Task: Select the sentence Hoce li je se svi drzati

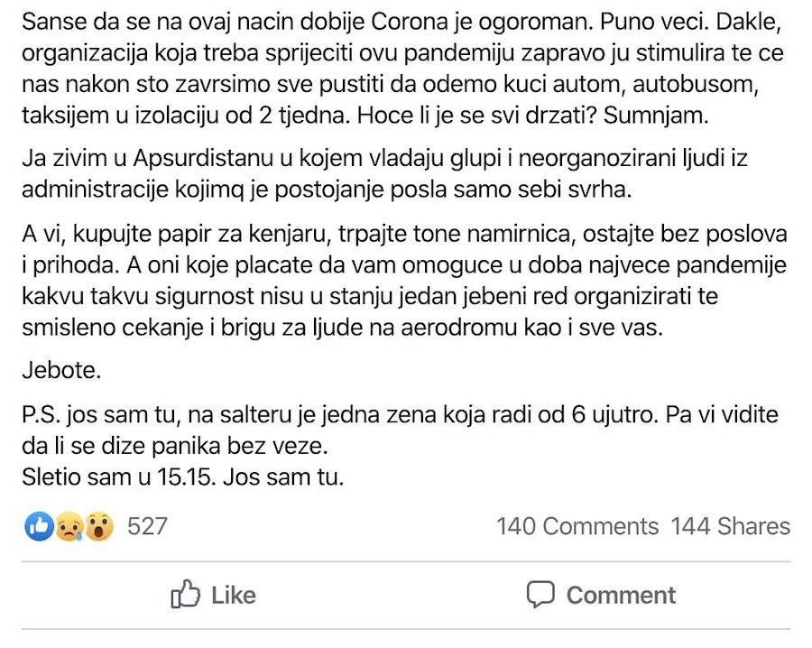Action: (476, 117)
